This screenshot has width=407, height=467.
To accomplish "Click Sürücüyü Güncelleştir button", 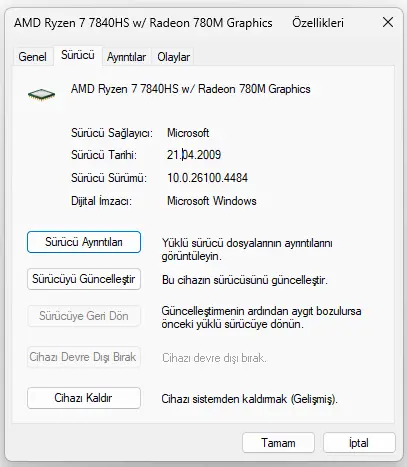I will coord(84,279).
